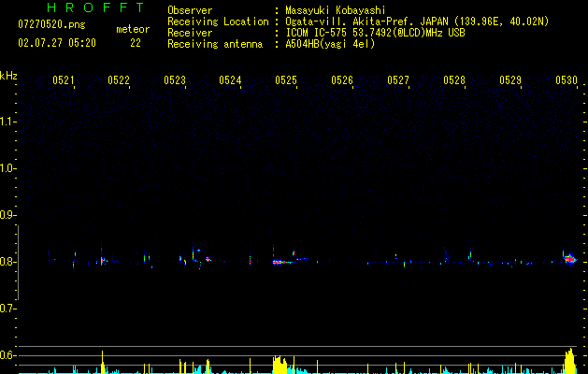Click the 0.7 frequency axis label
Screen dimensions: 588x374
pos(7,309)
